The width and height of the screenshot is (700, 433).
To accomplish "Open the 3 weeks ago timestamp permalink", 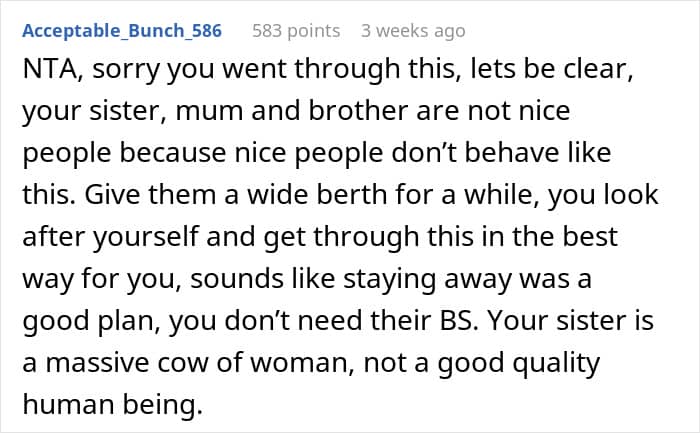I will [x=413, y=31].
